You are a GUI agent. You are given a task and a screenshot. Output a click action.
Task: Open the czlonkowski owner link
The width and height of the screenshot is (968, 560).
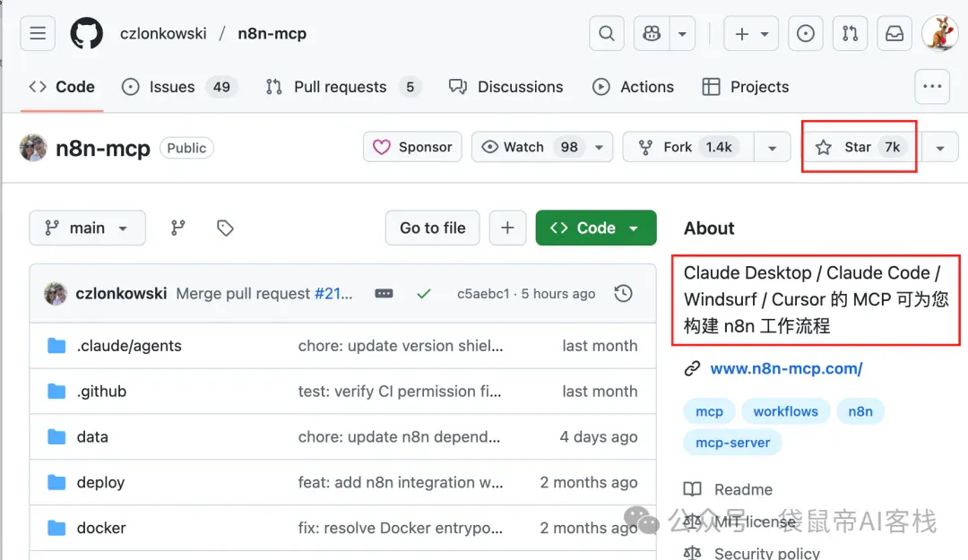163,33
